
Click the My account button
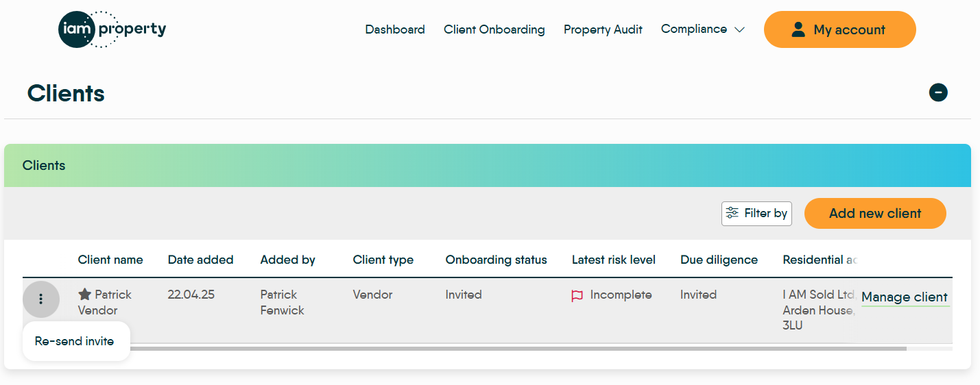point(839,29)
